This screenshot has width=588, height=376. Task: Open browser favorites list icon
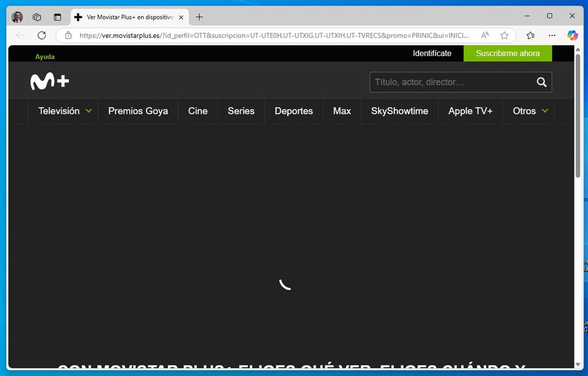point(530,35)
